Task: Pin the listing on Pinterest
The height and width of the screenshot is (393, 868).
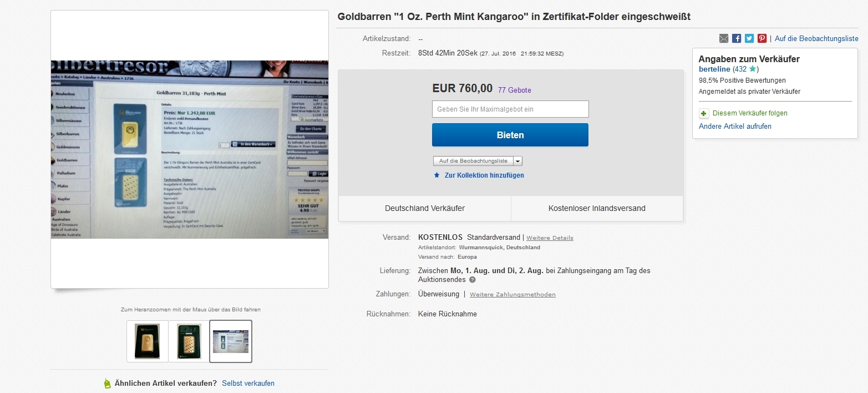Action: tap(762, 38)
